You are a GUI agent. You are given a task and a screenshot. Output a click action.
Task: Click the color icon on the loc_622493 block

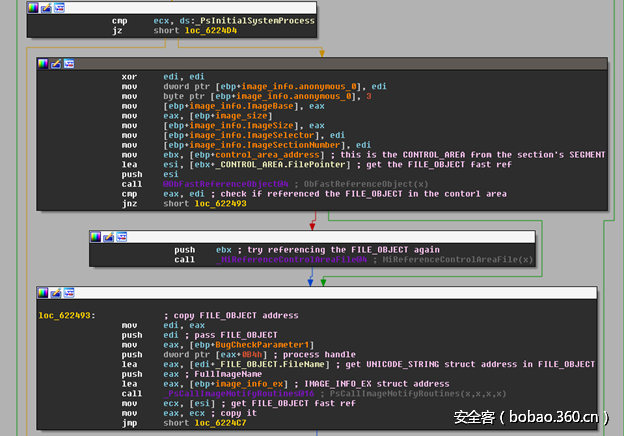click(x=43, y=293)
